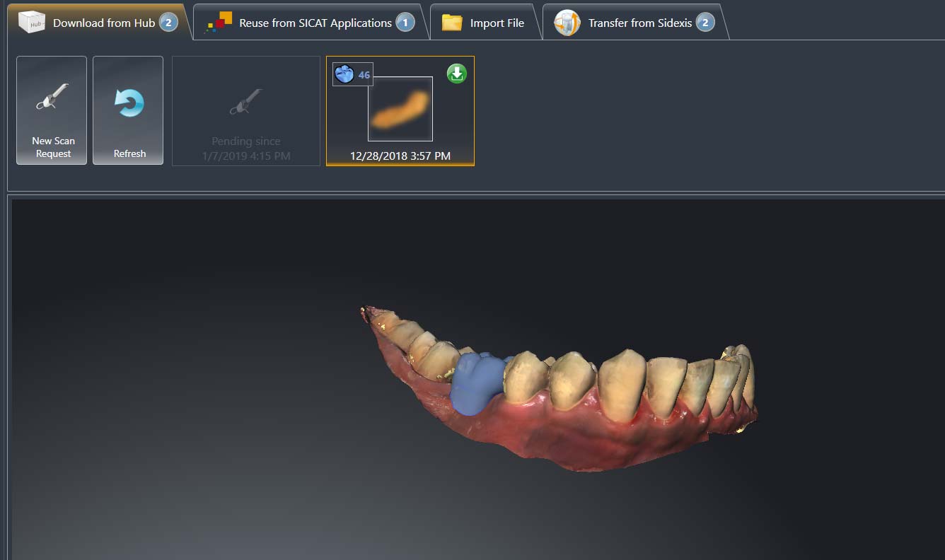Viewport: 945px width, 560px height.
Task: Click the count badge 1 on SICAT tab
Action: pos(405,23)
